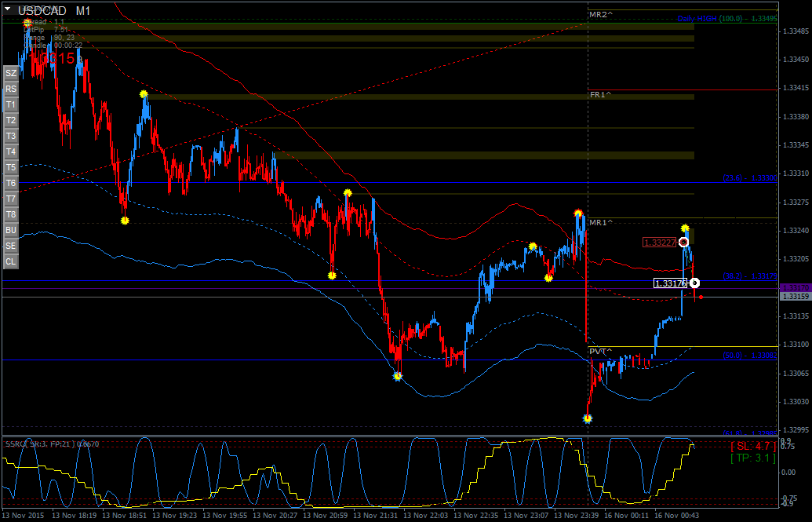Image resolution: width=812 pixels, height=522 pixels.
Task: Select the T4 button
Action: (11, 151)
